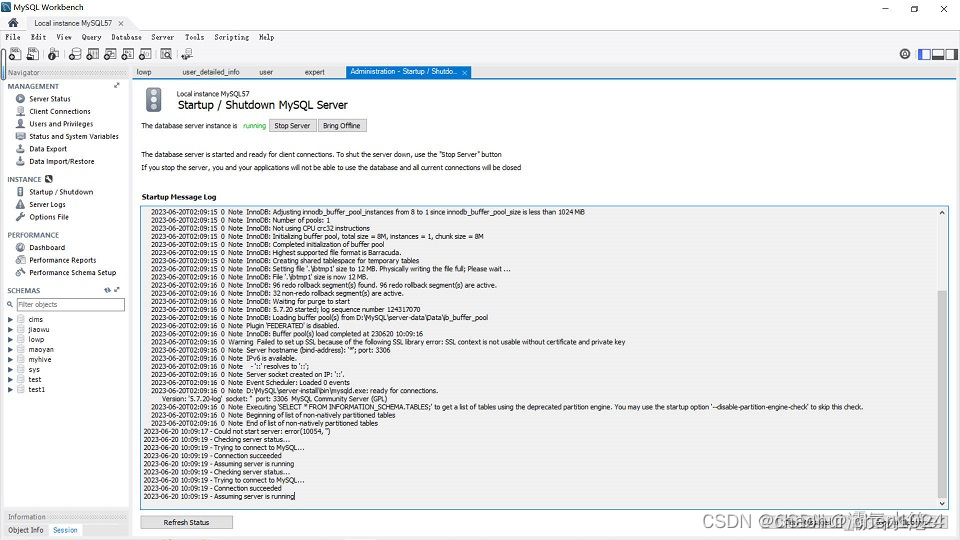Create new view toolbar icon
This screenshot has width=960, height=540.
110,54
